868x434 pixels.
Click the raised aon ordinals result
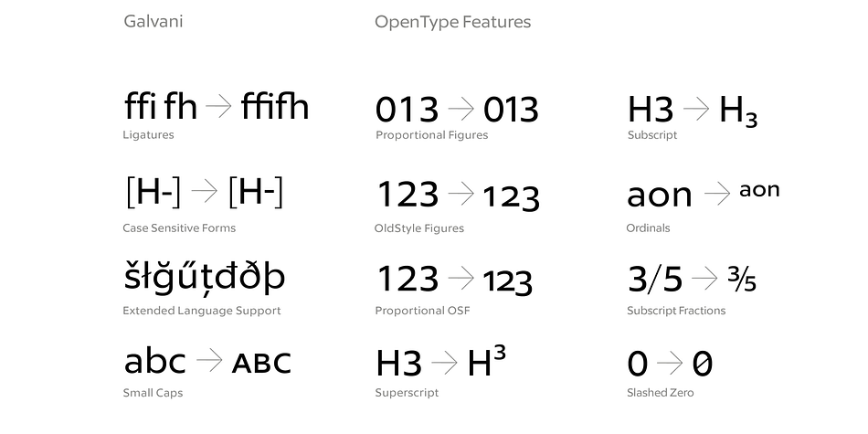click(x=759, y=190)
